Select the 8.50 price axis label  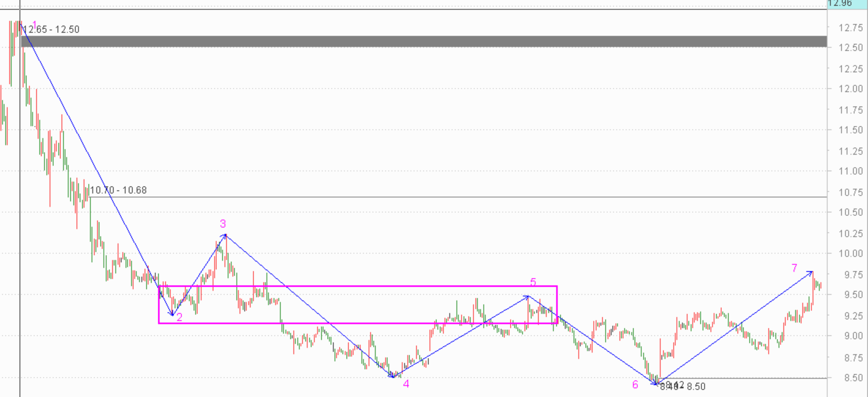tap(851, 378)
